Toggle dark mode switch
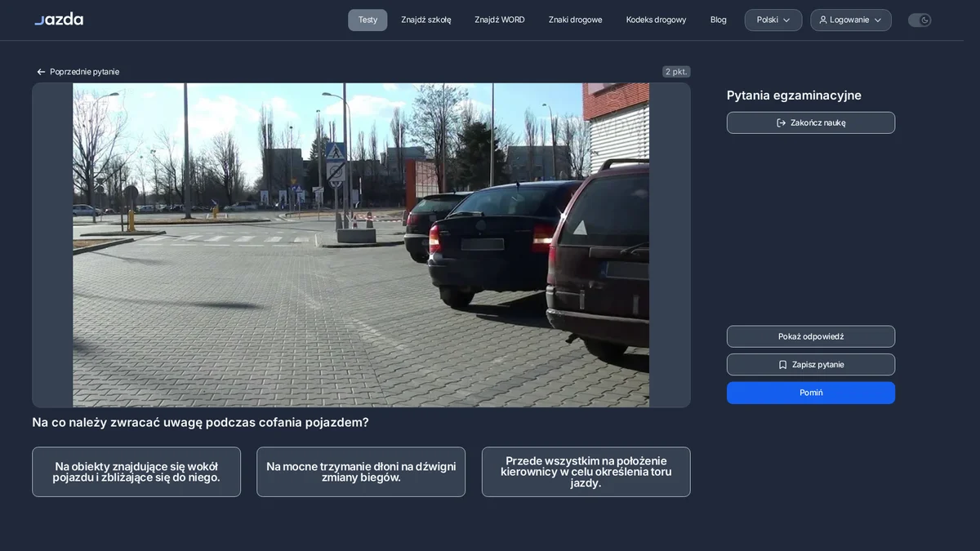The height and width of the screenshot is (551, 980). [920, 20]
